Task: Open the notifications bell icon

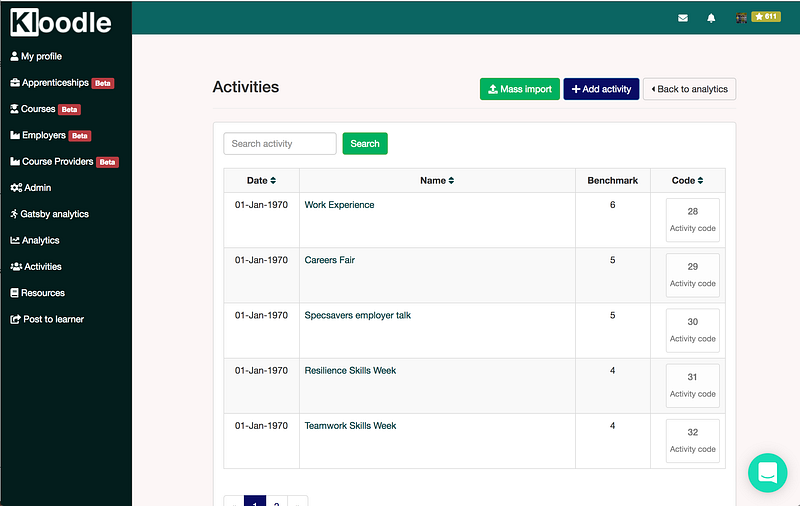Action: click(711, 18)
